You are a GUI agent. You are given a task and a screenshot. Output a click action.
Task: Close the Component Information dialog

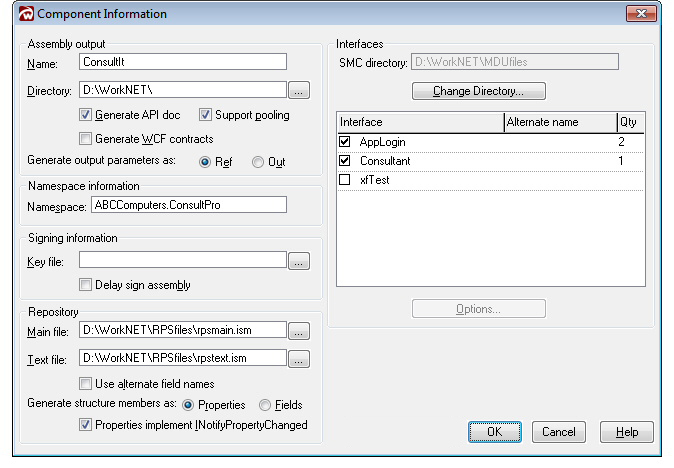(640, 14)
